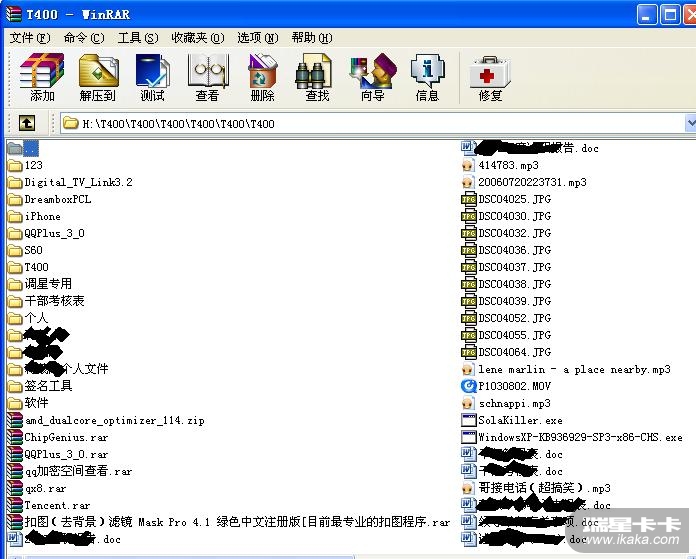Viewport: 696px width, 559px height.
Task: Select the Digital_TV_Link3.2 folder
Action: tap(70, 182)
